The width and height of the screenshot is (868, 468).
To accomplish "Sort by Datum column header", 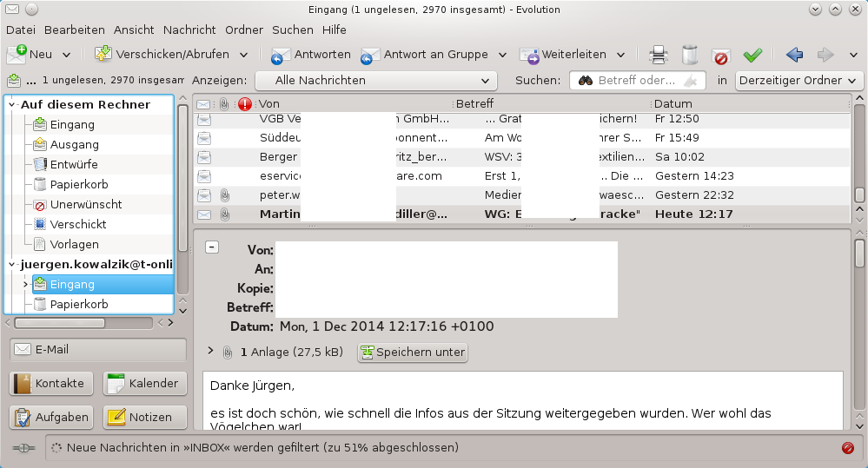I will pos(750,104).
